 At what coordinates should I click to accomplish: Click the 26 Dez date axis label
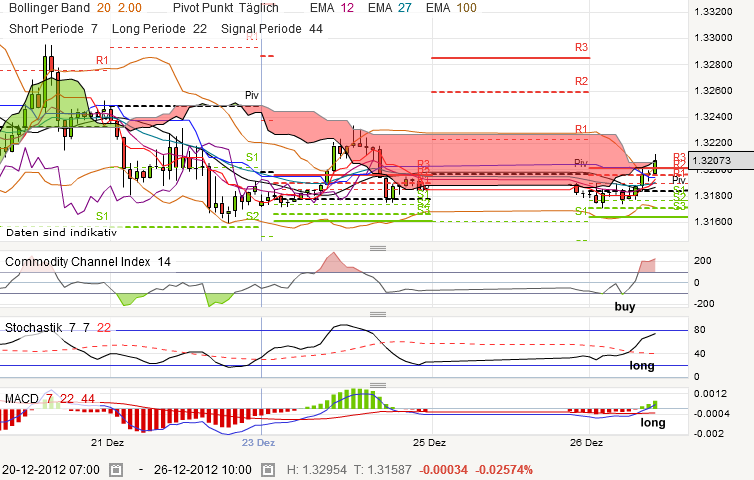586,442
